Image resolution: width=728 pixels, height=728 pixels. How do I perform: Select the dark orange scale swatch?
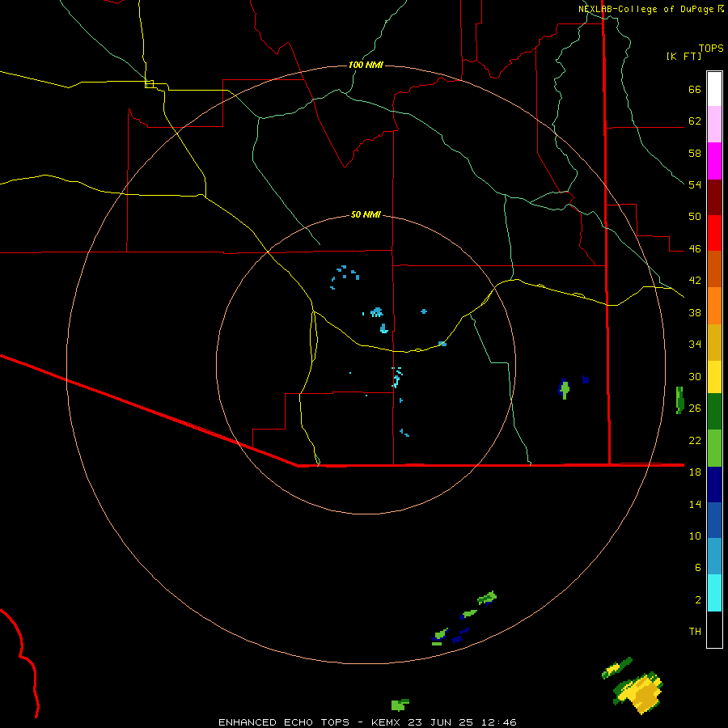coord(714,269)
